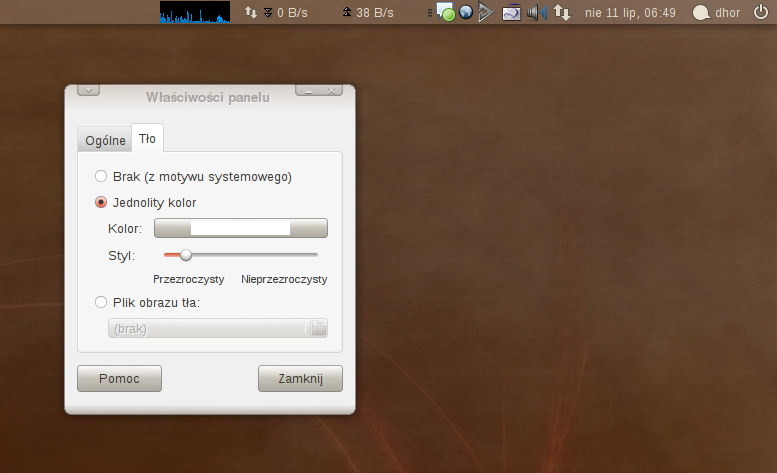Select the Plik obrazu tła radio button
Screen dimensions: 777x473
coord(101,302)
